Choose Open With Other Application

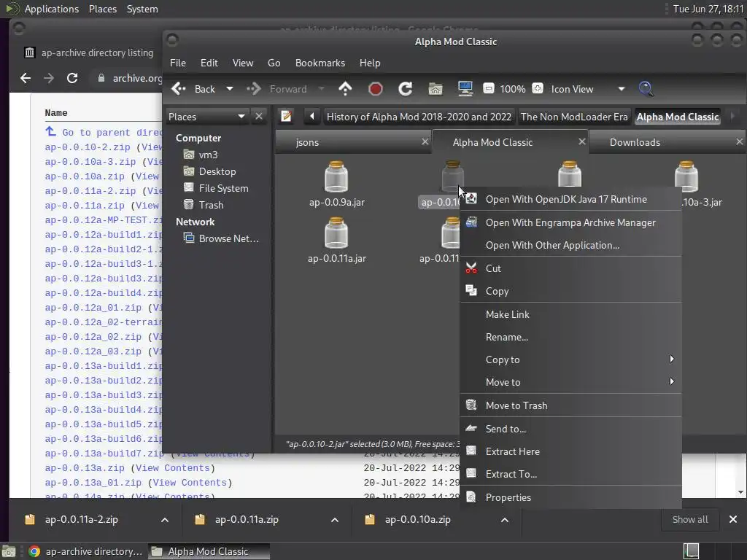570,245
